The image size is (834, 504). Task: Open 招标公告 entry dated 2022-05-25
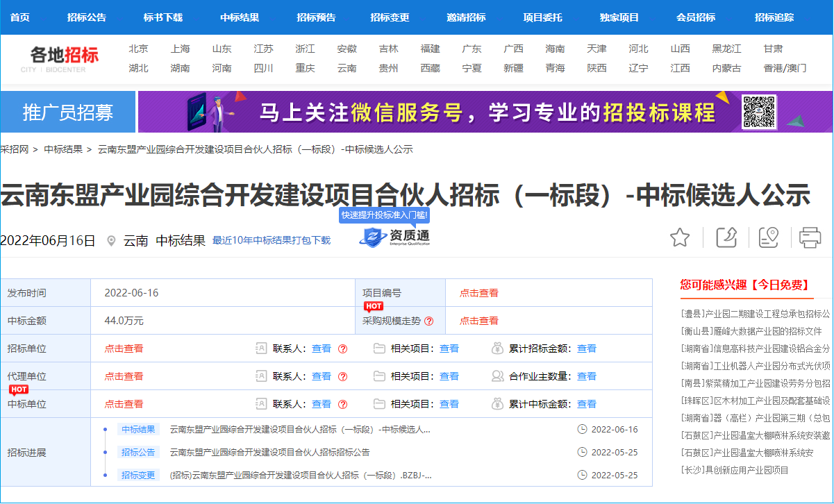tap(270, 453)
